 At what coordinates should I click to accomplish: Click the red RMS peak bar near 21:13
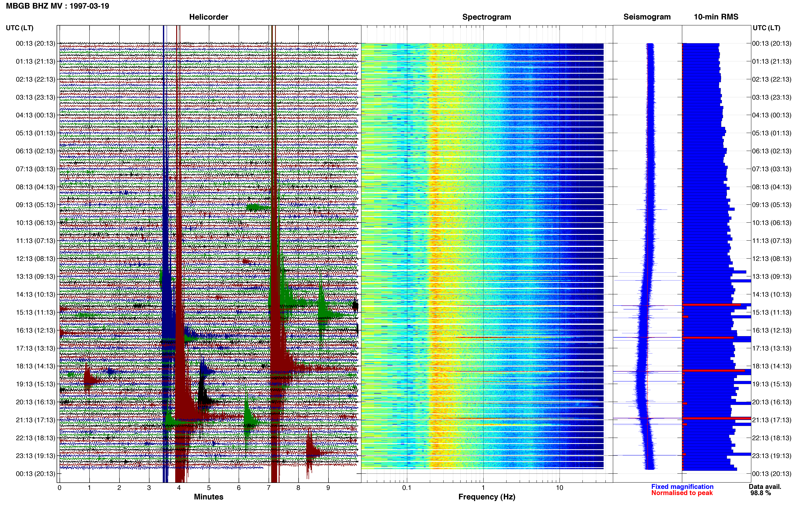click(x=717, y=418)
